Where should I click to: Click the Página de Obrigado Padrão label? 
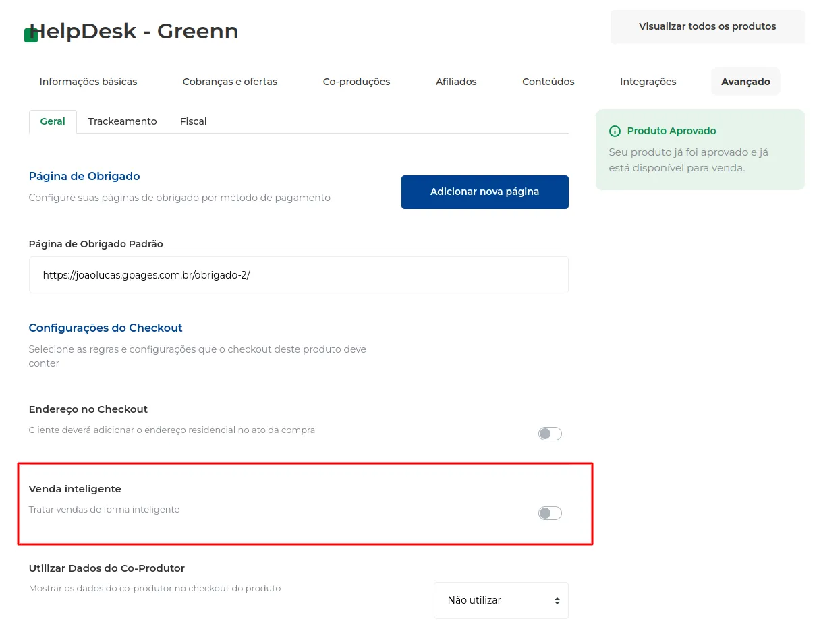[x=96, y=244]
